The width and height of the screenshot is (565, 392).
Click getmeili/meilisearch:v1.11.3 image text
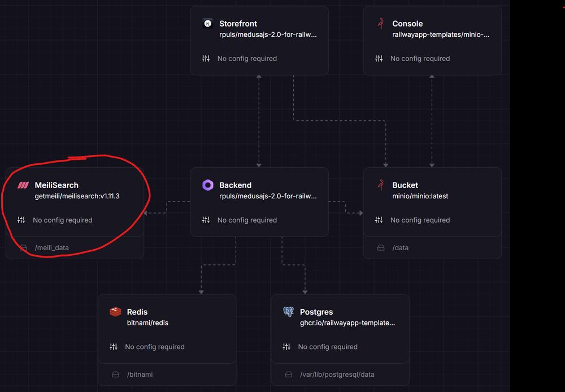[77, 196]
